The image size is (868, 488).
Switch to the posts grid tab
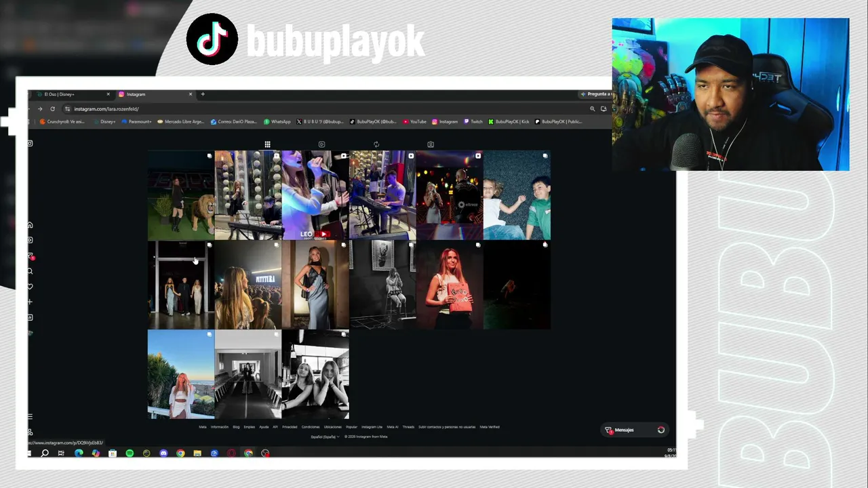pyautogui.click(x=268, y=144)
